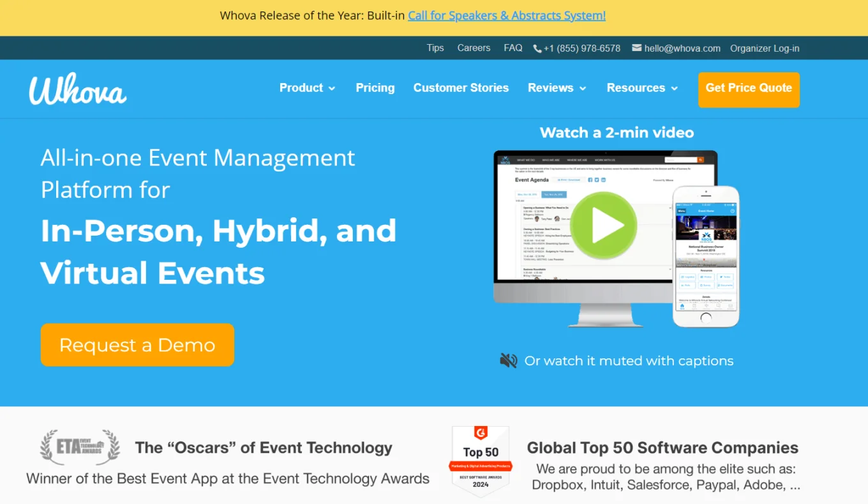Click the phone icon in top bar
868x504 pixels.
[x=537, y=49]
